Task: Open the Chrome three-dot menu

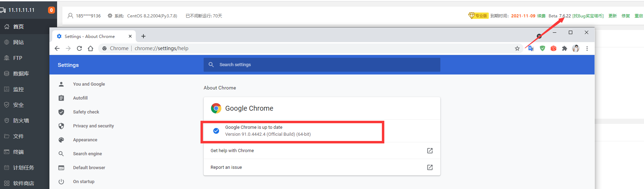Action: [587, 48]
